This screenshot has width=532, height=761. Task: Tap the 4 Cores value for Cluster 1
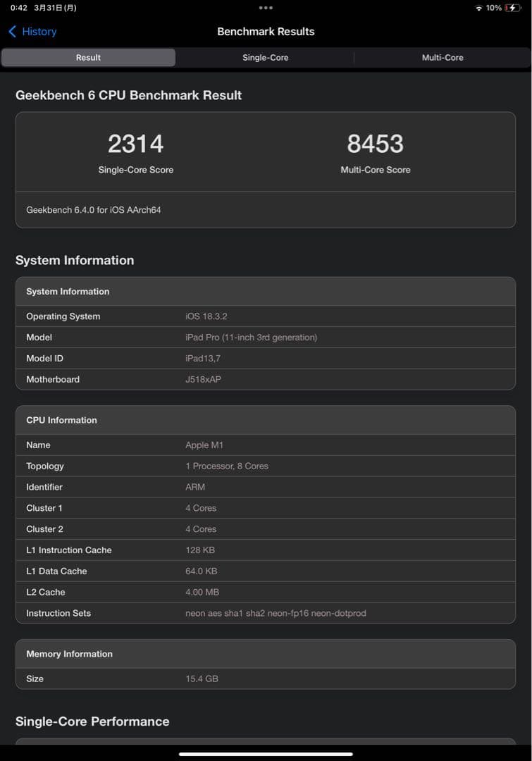coord(201,508)
